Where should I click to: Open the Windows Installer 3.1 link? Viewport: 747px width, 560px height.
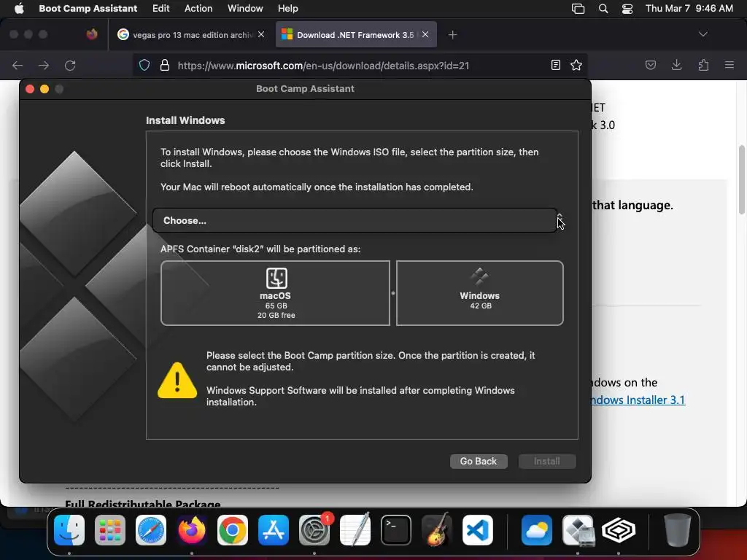[x=638, y=400]
